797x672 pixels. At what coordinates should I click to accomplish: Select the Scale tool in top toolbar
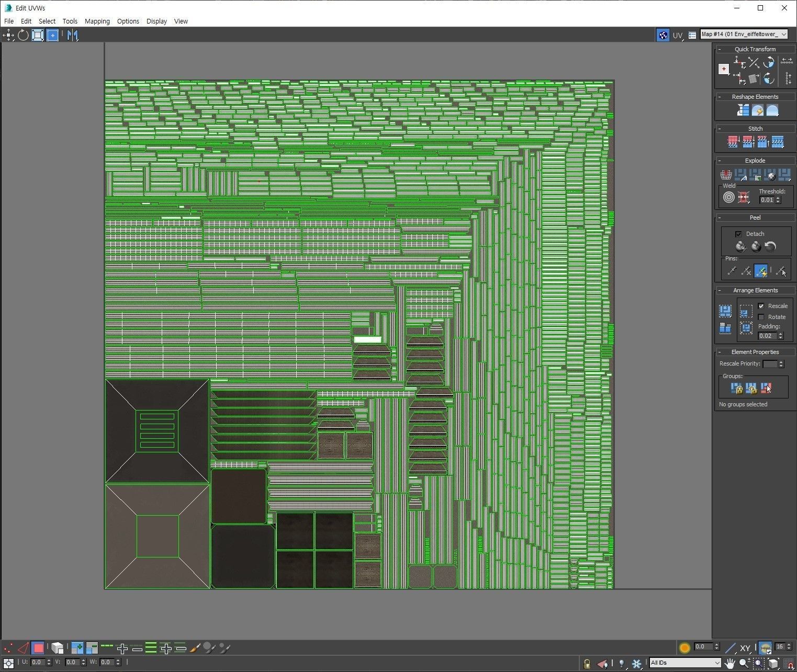[x=38, y=35]
